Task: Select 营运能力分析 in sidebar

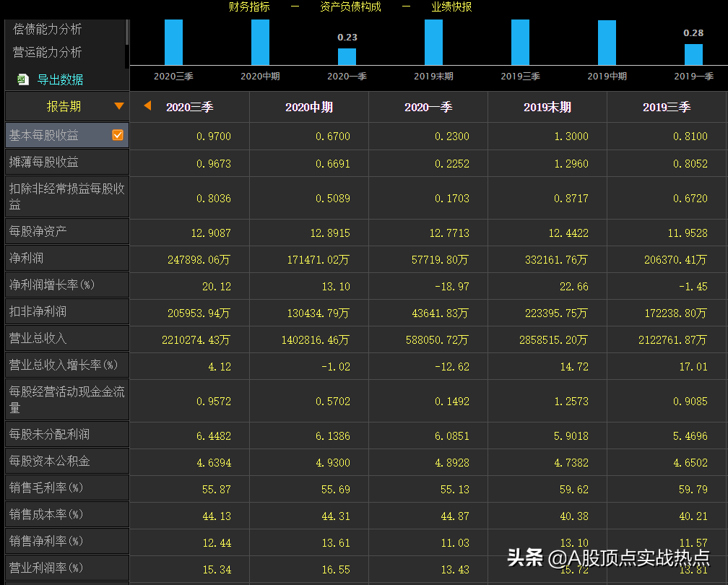Action: (x=48, y=52)
